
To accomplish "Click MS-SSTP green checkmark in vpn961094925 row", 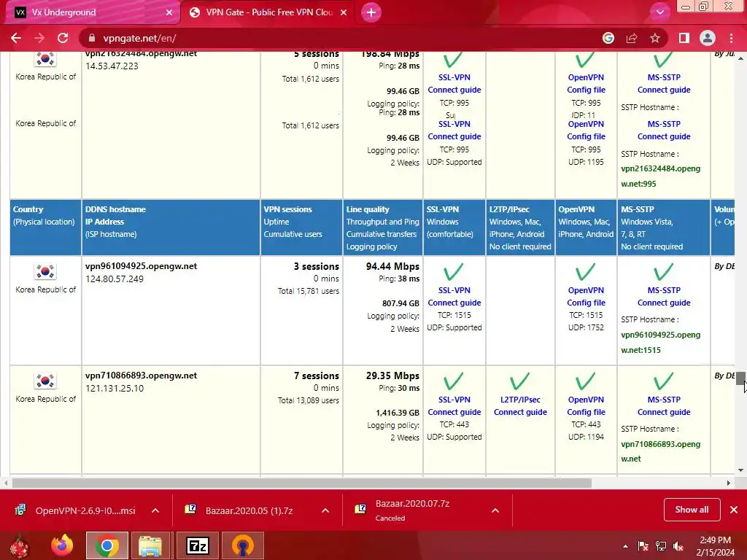I will pyautogui.click(x=662, y=272).
